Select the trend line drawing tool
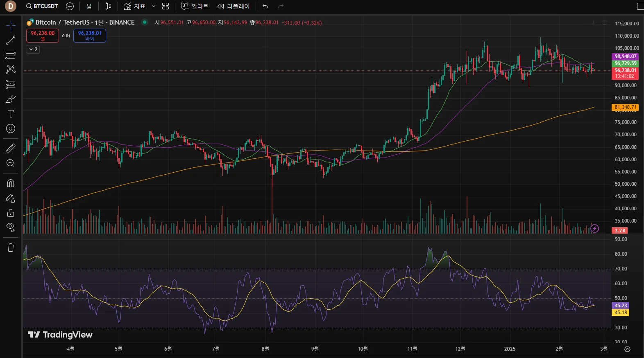 point(11,40)
